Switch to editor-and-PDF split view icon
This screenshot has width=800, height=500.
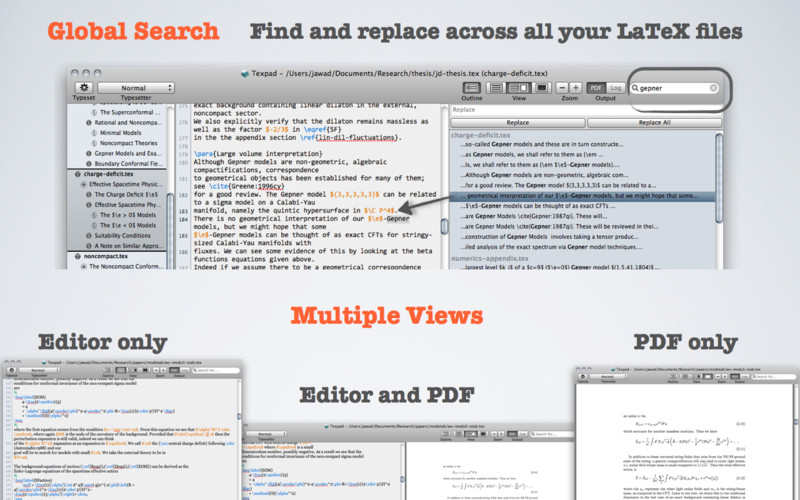[x=518, y=88]
